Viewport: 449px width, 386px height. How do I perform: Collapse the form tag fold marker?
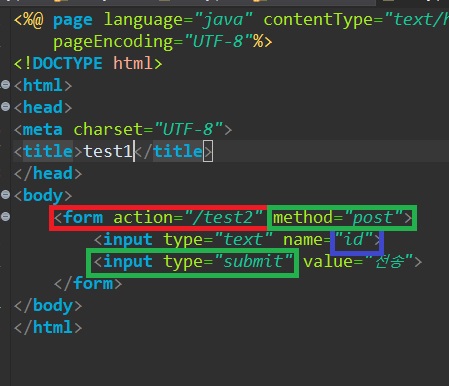pyautogui.click(x=5, y=216)
